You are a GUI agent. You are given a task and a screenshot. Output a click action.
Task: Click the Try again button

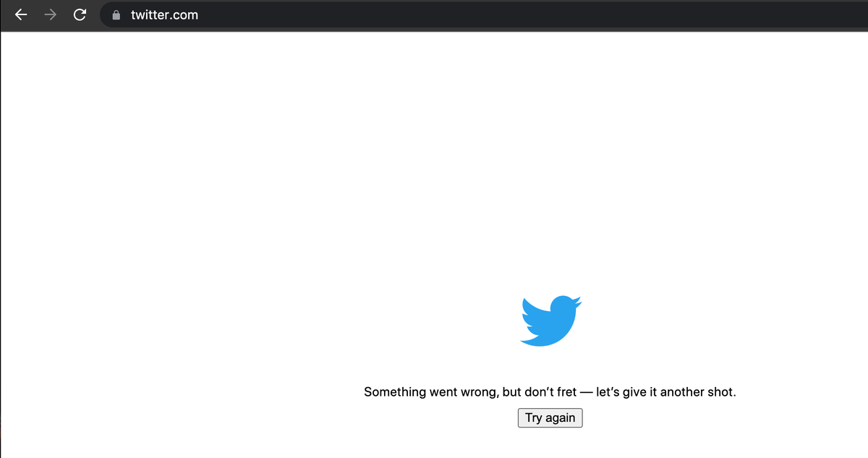[x=550, y=417]
